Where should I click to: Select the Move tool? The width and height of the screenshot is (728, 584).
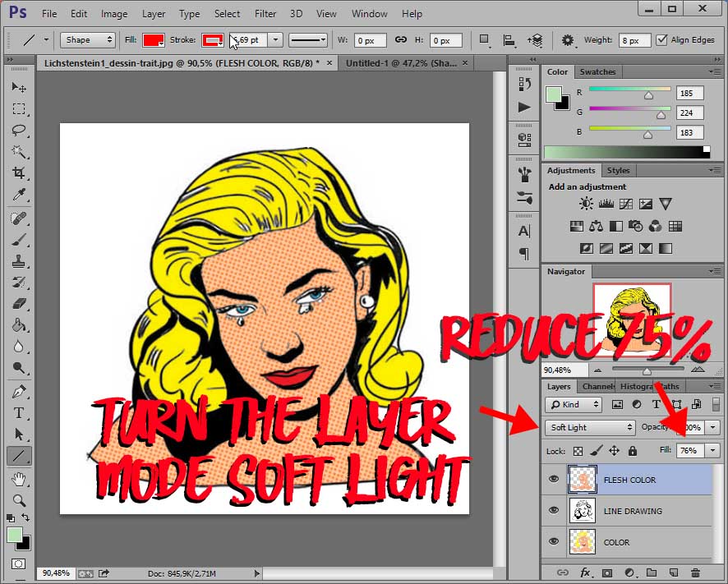[x=19, y=87]
